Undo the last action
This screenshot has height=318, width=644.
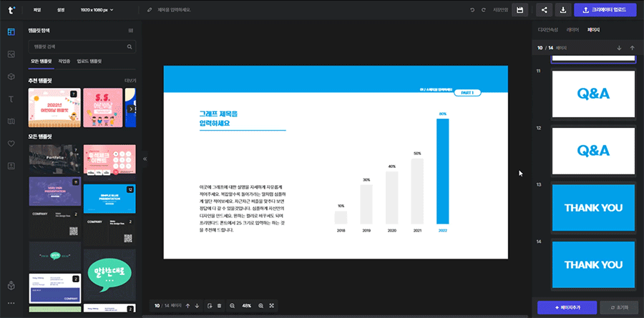pos(472,10)
